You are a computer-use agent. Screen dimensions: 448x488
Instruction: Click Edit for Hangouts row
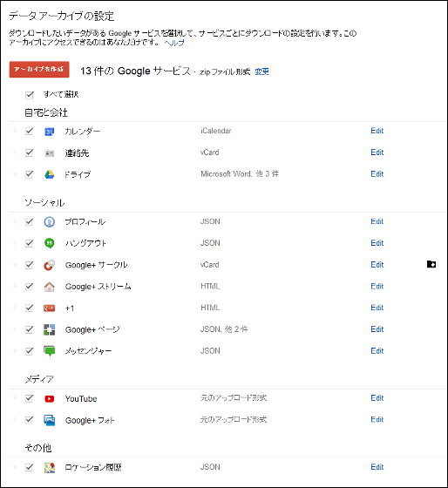[377, 243]
